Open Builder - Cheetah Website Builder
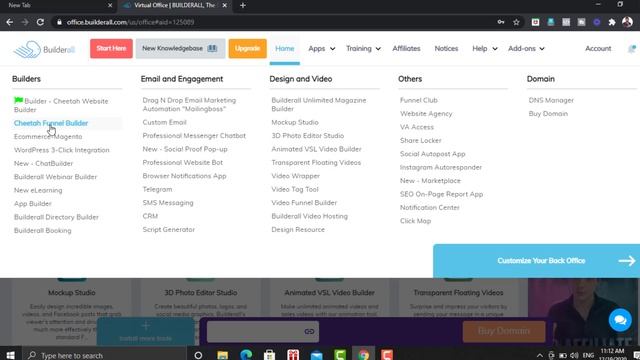Screen dimensions: 640x360 point(61,105)
